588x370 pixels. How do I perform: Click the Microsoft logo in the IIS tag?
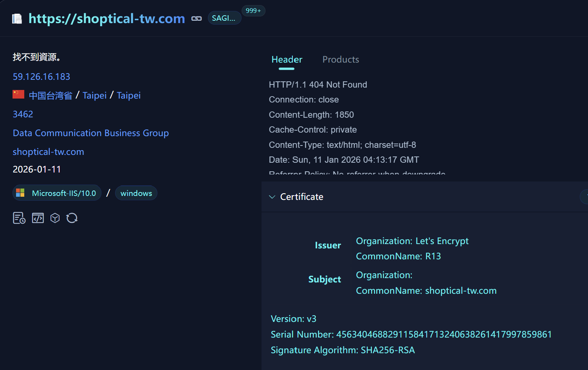[20, 193]
